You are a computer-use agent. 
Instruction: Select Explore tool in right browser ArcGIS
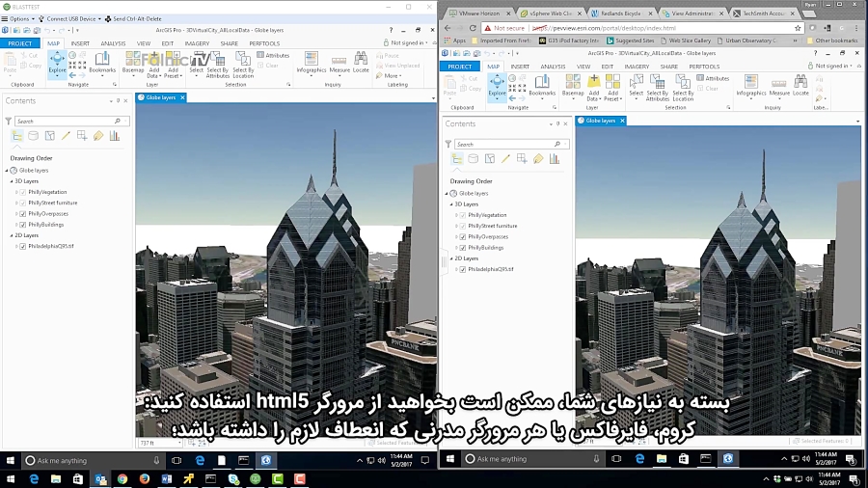click(x=497, y=87)
